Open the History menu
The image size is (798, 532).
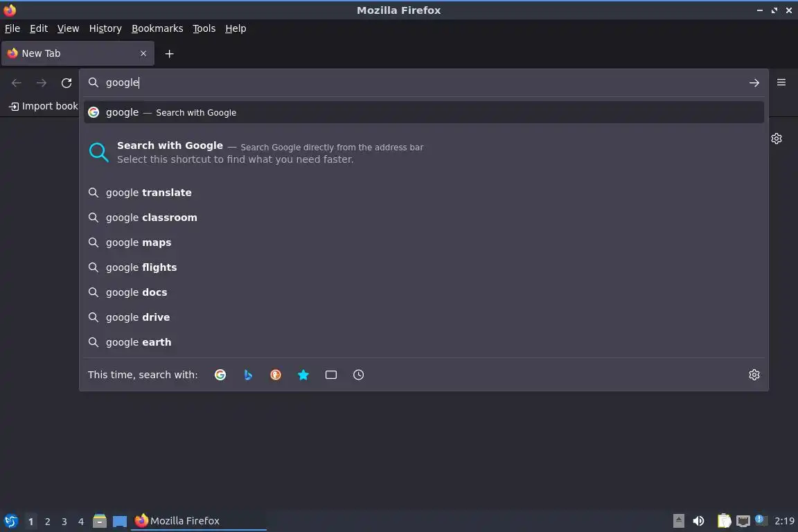105,28
